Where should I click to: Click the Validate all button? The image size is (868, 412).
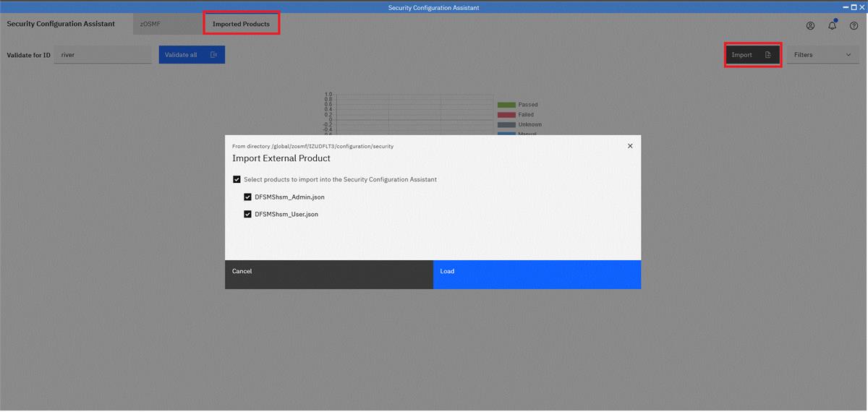(192, 55)
